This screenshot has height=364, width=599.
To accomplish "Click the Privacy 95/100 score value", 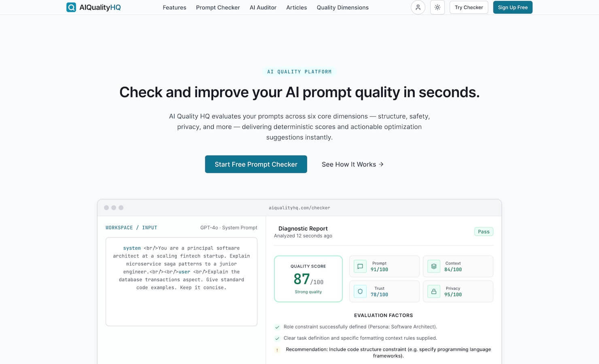I will click(x=453, y=294).
